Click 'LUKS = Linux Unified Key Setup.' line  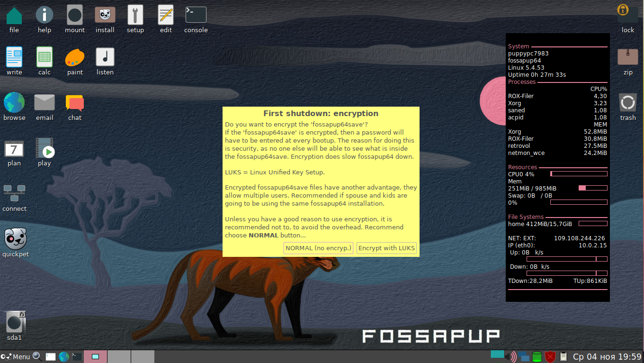pyautogui.click(x=275, y=172)
